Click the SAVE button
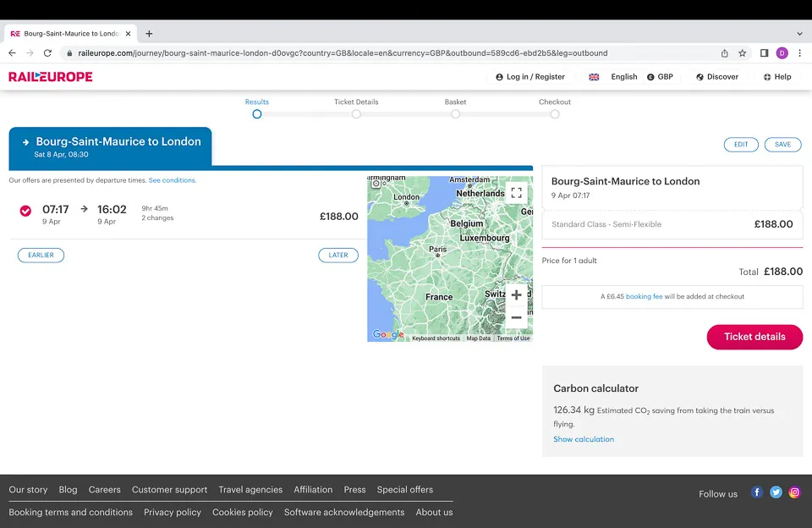The height and width of the screenshot is (528, 812). click(782, 145)
